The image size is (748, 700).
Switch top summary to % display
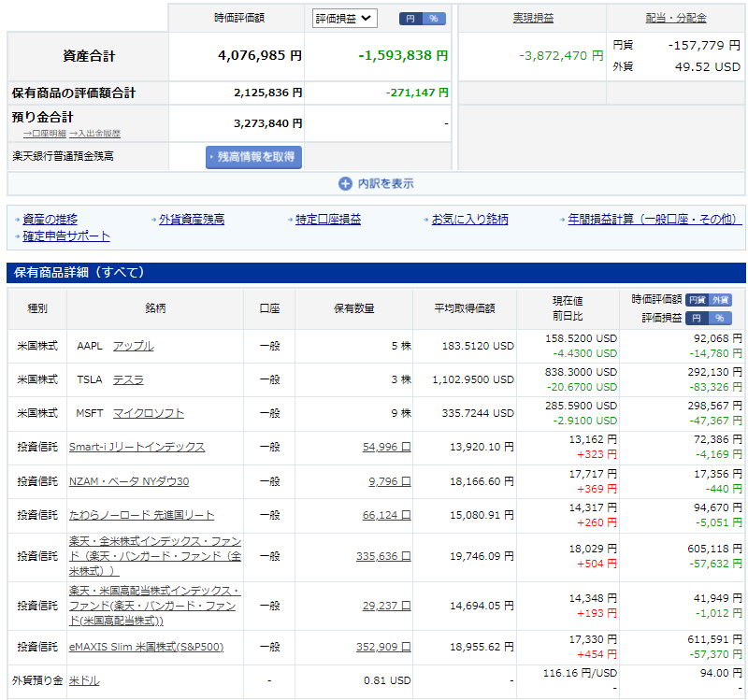coord(434,19)
